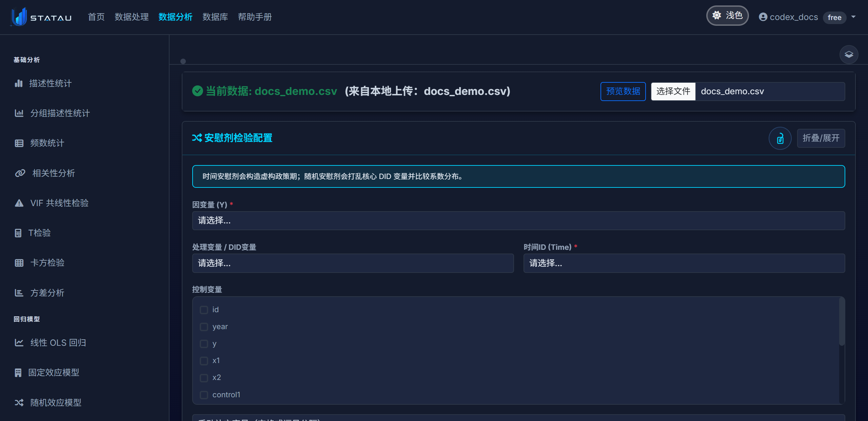Click the clipboard icon beside 折叠/展开
The height and width of the screenshot is (421, 868).
[x=780, y=138]
